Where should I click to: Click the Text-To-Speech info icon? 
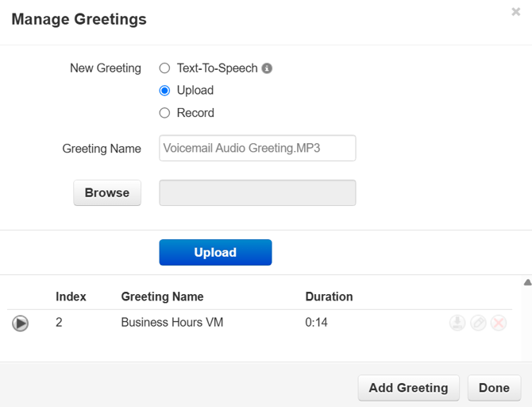pos(268,68)
